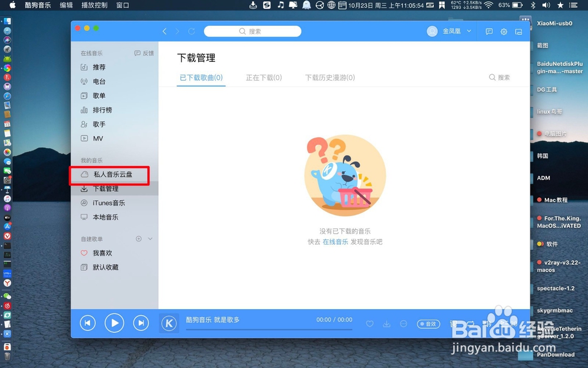Screen dimensions: 588x368
Task: Open the 窗口 menu
Action: (123, 5)
